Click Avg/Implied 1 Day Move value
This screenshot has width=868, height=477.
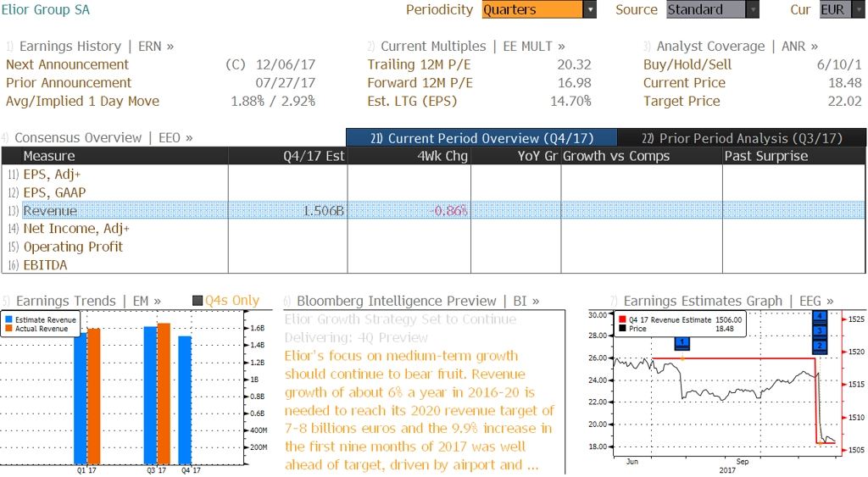click(x=273, y=102)
